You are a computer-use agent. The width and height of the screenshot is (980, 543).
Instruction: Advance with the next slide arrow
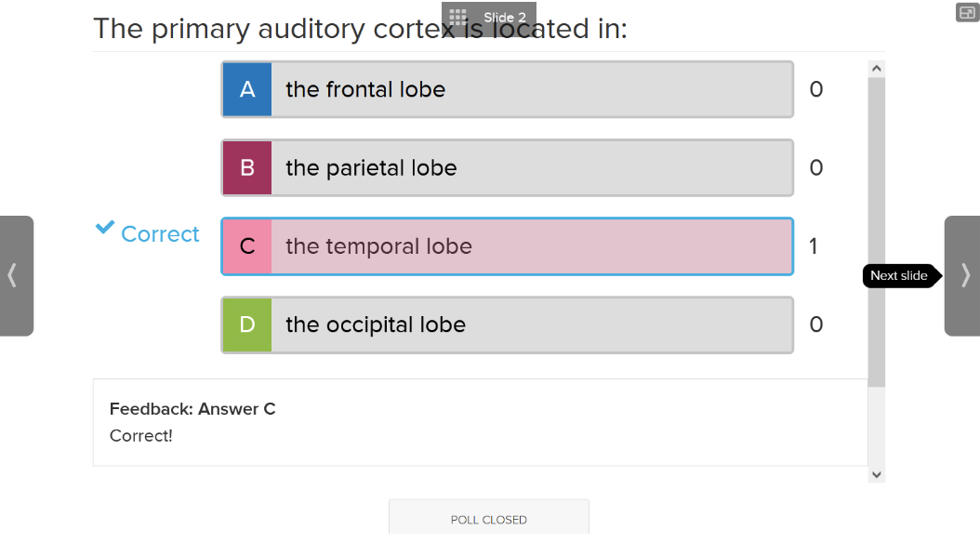pyautogui.click(x=962, y=275)
